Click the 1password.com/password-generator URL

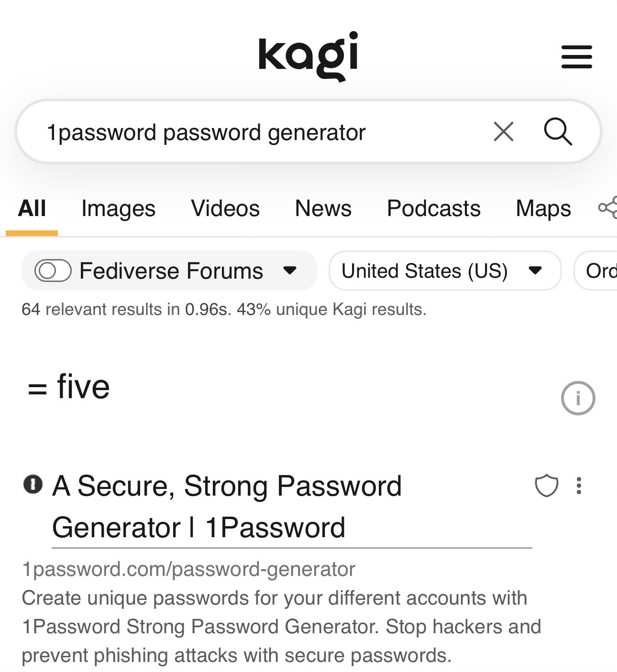pos(188,568)
